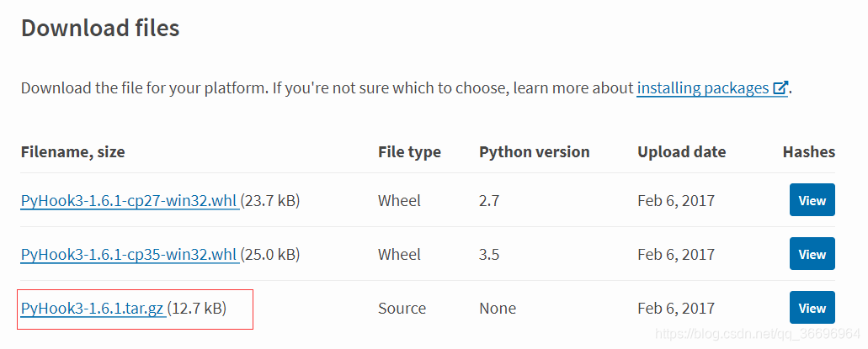The width and height of the screenshot is (868, 349).
Task: Click the Python version 3.5 cell
Action: (489, 255)
